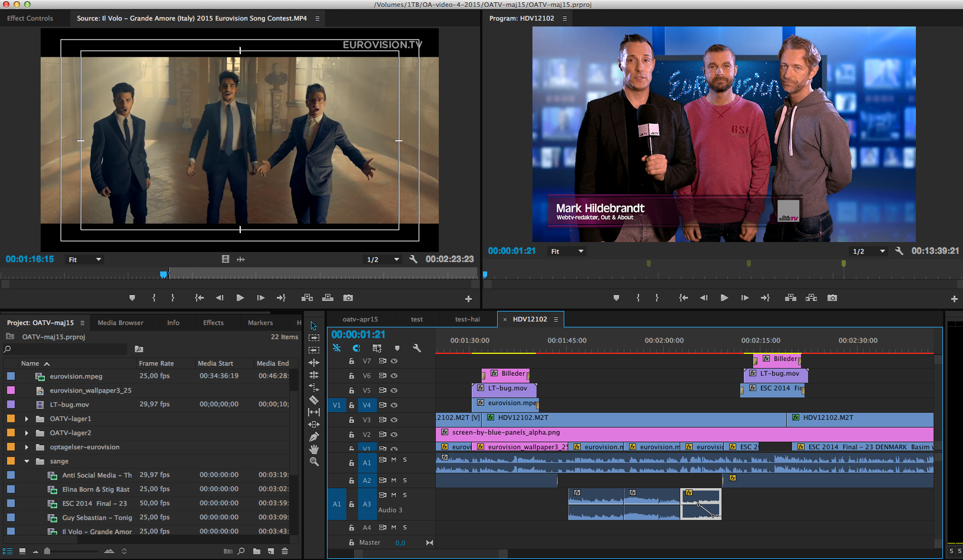Screen dimensions: 963x560
Task: Toggle V7 track output eye
Action: click(394, 361)
